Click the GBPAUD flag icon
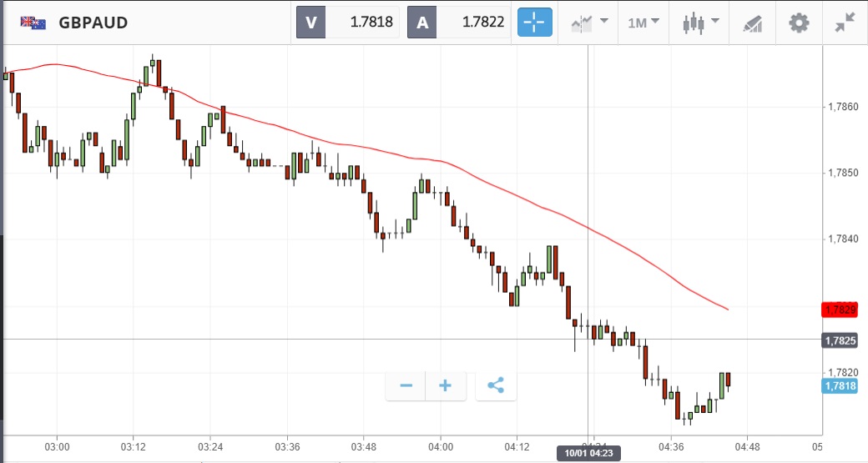The image size is (868, 463). (33, 23)
